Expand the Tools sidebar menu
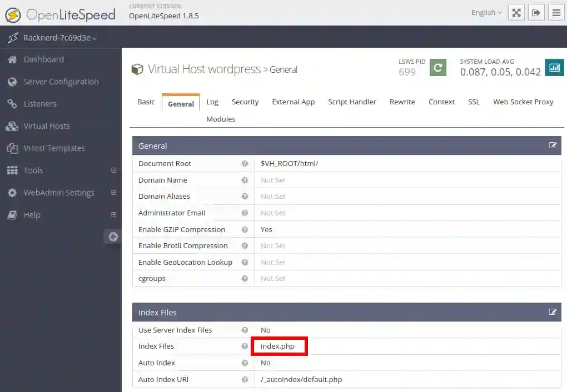Viewport: 567px width, 392px height. pyautogui.click(x=113, y=170)
